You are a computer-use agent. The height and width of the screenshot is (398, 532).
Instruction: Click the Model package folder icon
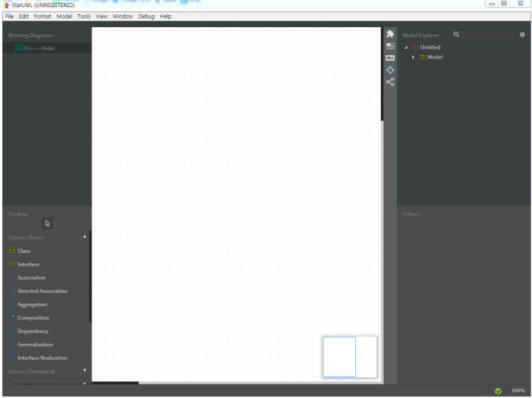pos(422,57)
